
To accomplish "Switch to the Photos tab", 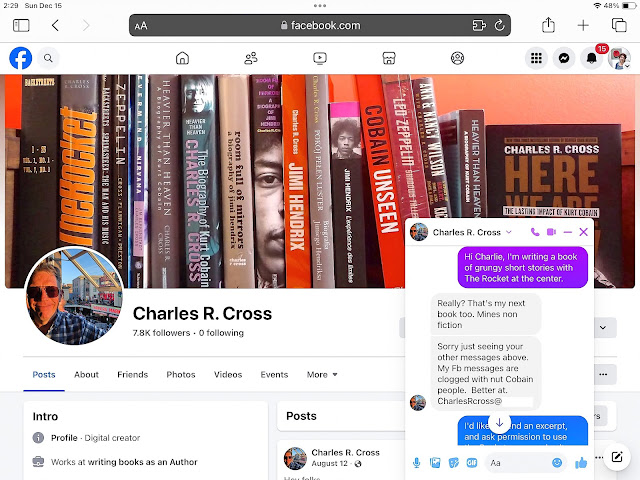I will pyautogui.click(x=181, y=374).
